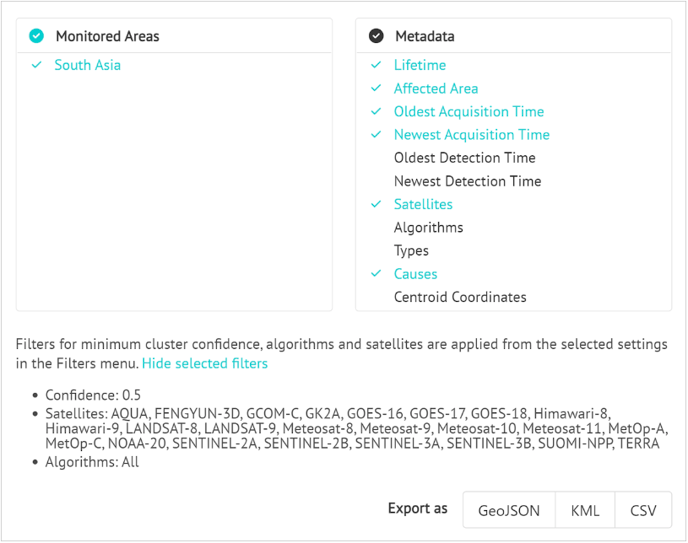Screen dimensions: 688x543
Task: Export data as KML
Action: tap(585, 510)
